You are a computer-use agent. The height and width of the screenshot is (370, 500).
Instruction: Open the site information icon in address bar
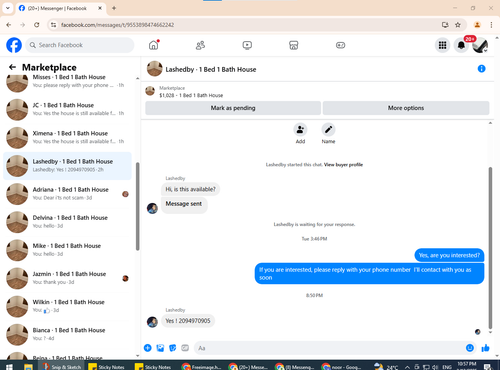53,25
